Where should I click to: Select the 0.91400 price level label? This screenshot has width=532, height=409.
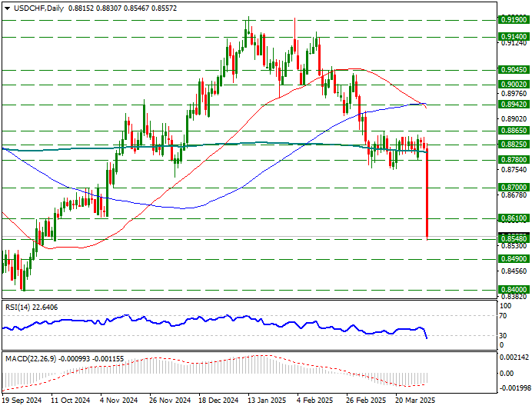(x=514, y=36)
